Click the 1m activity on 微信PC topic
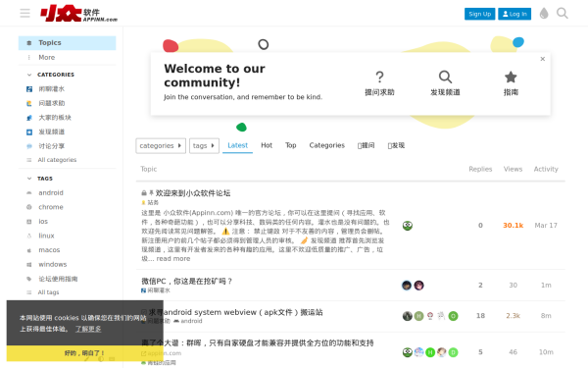This screenshot has width=588, height=368. (546, 286)
